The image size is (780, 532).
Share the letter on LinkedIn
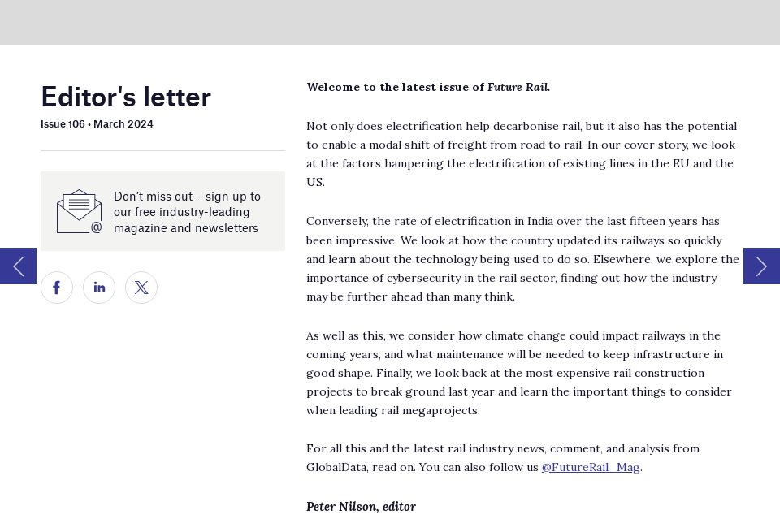[99, 288]
